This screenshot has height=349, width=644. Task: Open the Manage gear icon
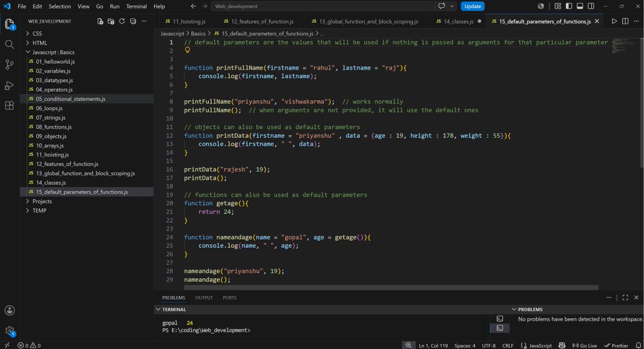click(10, 331)
